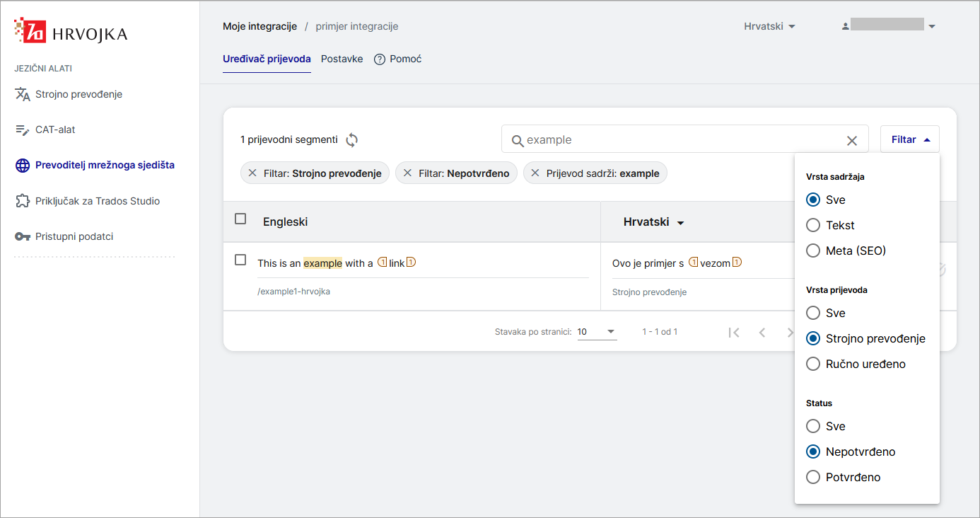The width and height of the screenshot is (980, 518).
Task: Switch to the Uređivač prijevoda tab
Action: click(267, 59)
